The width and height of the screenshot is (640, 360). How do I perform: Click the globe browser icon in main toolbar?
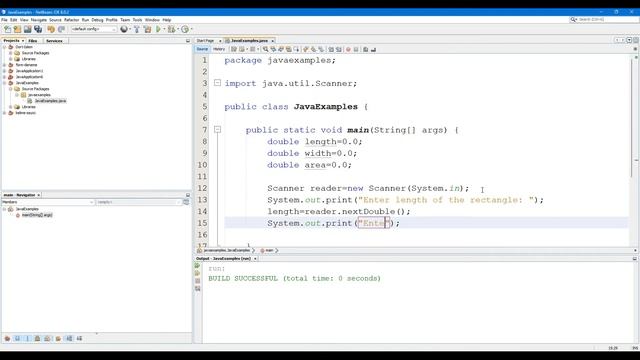tap(124, 29)
